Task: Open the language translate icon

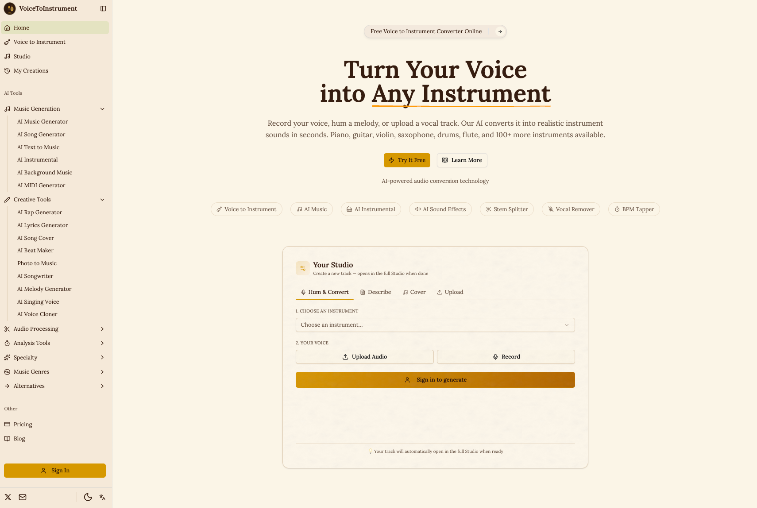Action: pos(102,497)
